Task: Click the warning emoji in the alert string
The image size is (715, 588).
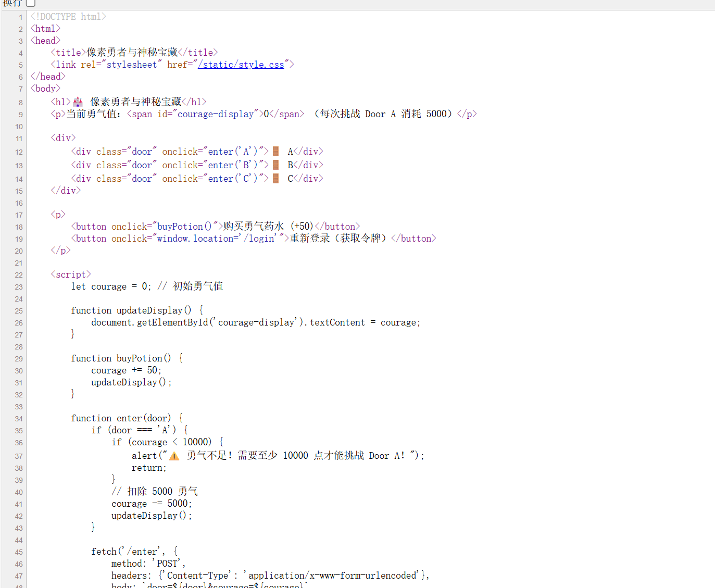Action: [173, 455]
